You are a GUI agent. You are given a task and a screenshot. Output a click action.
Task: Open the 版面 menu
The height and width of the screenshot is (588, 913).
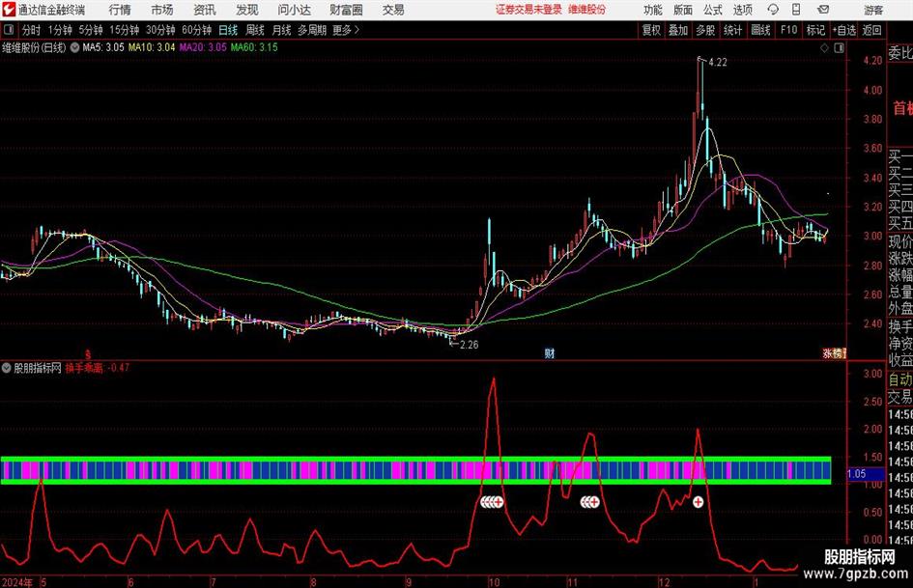pos(683,10)
